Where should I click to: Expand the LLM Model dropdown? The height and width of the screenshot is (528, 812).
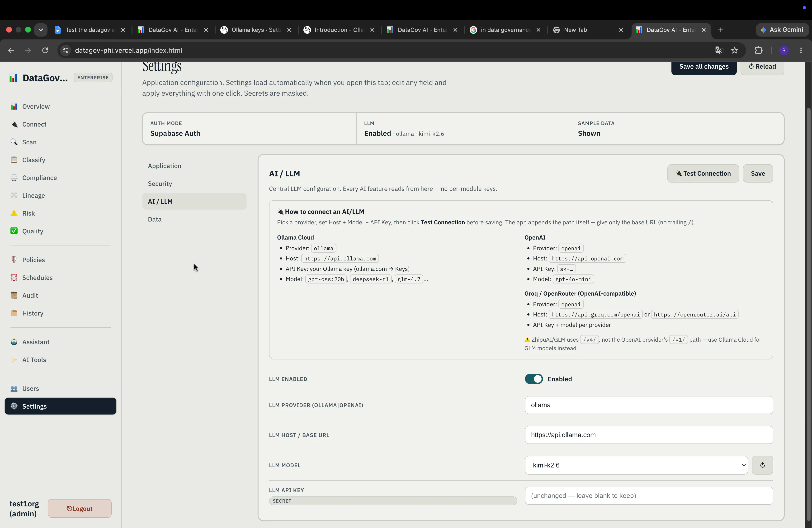(x=636, y=465)
